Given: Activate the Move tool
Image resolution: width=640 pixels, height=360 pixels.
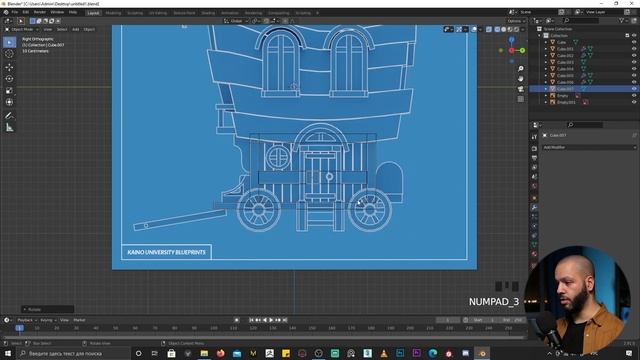Looking at the screenshot, I should [9, 67].
